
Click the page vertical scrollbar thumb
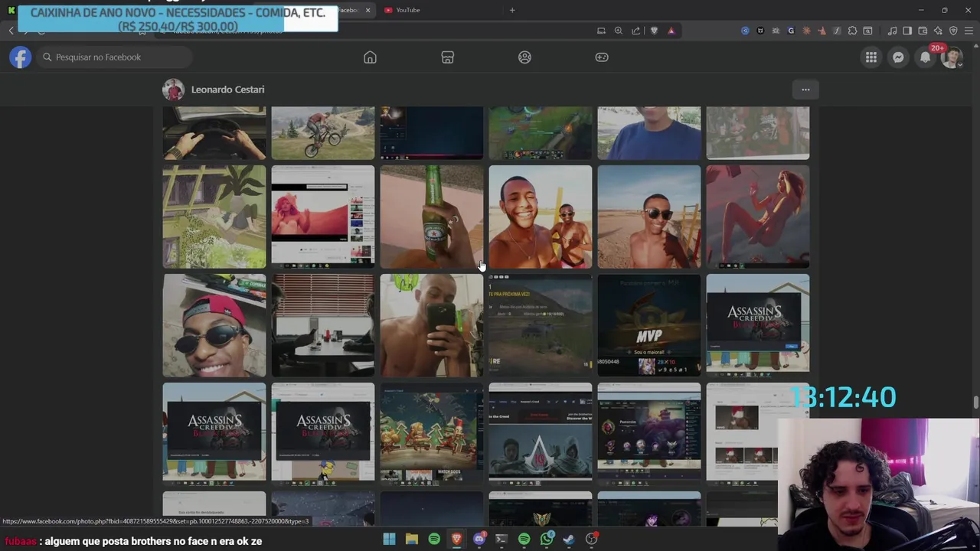point(975,403)
